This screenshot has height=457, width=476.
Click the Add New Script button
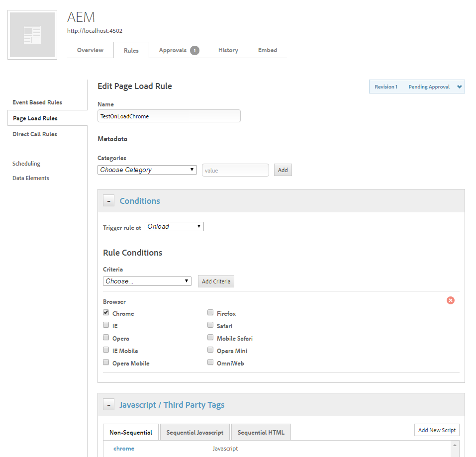(437, 430)
